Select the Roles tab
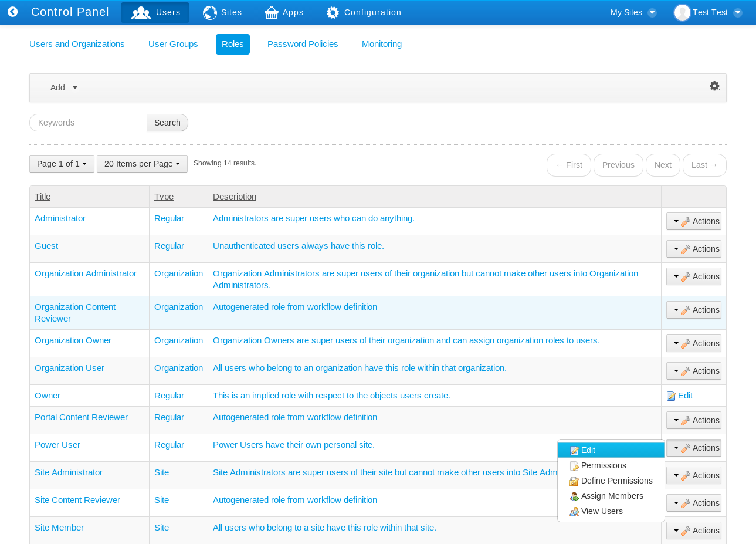The height and width of the screenshot is (544, 756). [233, 44]
